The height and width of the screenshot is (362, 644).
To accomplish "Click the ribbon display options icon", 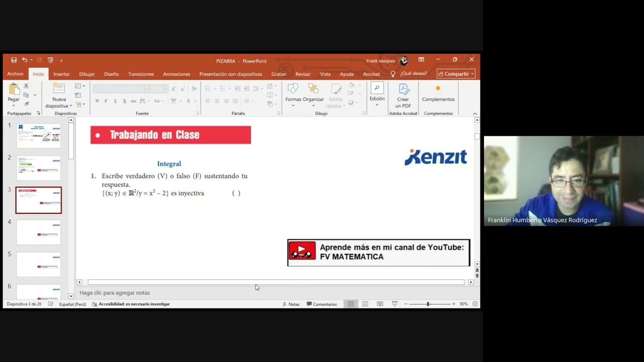I will click(x=421, y=60).
